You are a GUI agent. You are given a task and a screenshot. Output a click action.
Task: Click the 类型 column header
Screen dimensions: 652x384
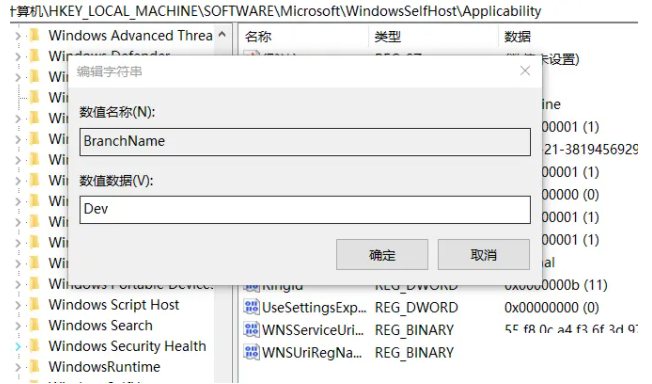coord(433,37)
